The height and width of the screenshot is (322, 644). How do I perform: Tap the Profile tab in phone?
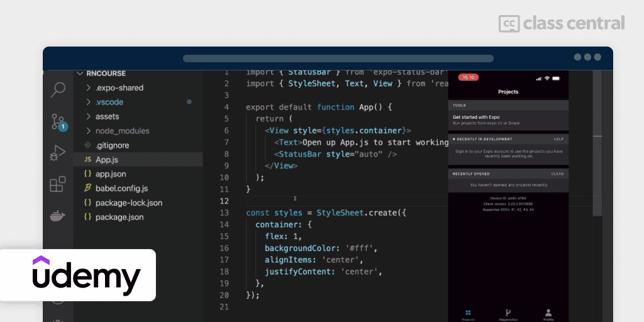coord(548,316)
